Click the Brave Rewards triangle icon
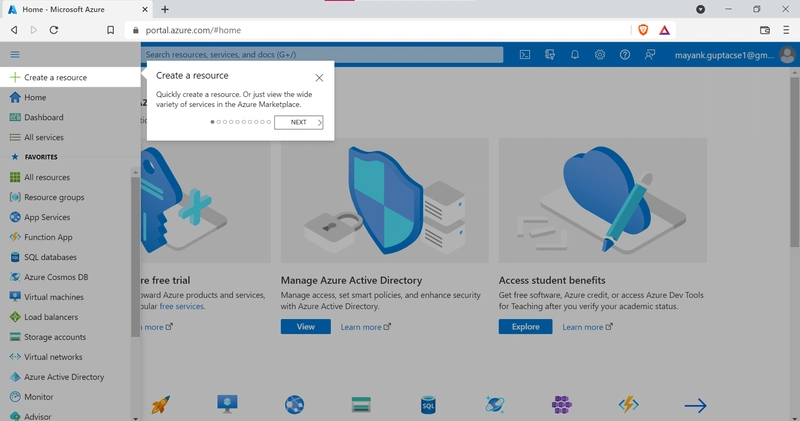The width and height of the screenshot is (800, 421). click(664, 30)
